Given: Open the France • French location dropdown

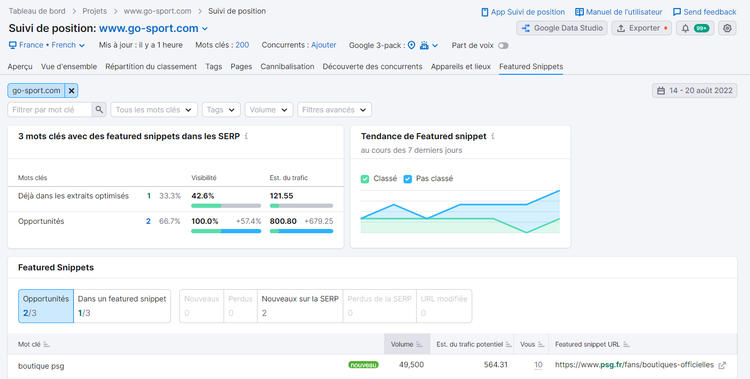Looking at the screenshot, I should [47, 45].
